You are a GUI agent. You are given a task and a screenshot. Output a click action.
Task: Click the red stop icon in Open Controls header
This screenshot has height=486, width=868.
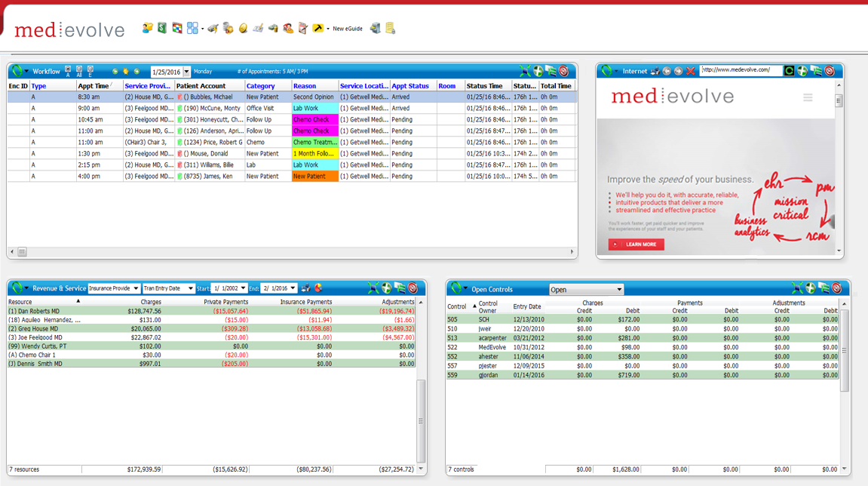(837, 288)
